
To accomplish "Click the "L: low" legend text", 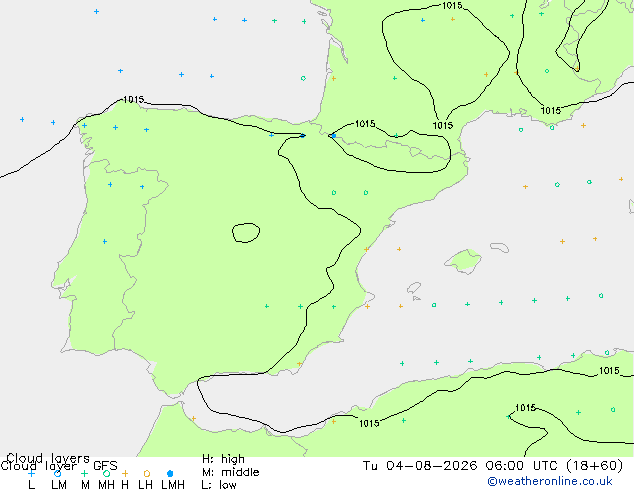I will 219,485.
